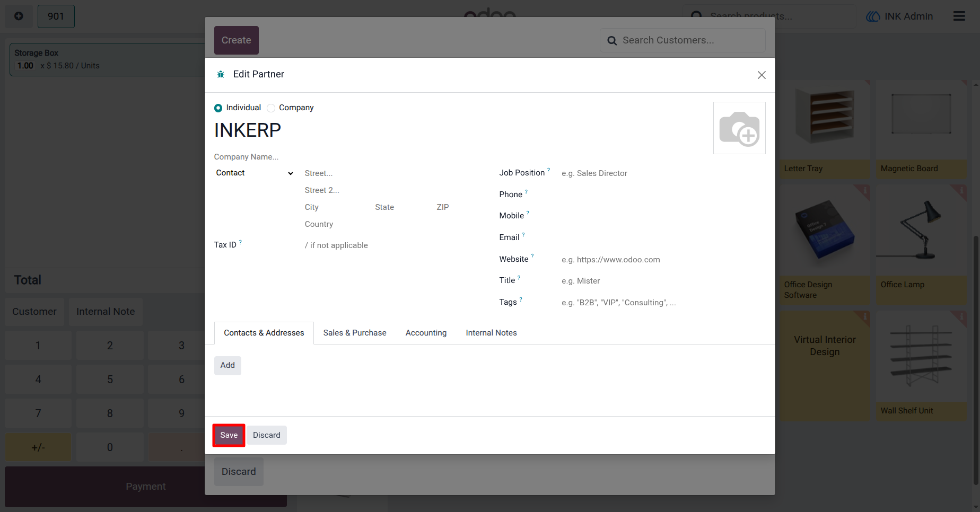Click the Payment button behind dialog
Viewport: 980px width, 512px height.
[146, 487]
